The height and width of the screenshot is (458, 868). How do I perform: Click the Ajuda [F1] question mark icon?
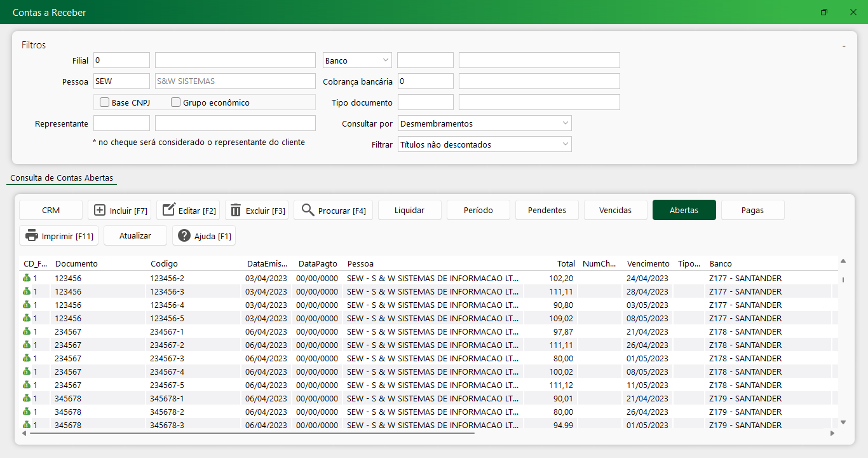[x=184, y=236]
